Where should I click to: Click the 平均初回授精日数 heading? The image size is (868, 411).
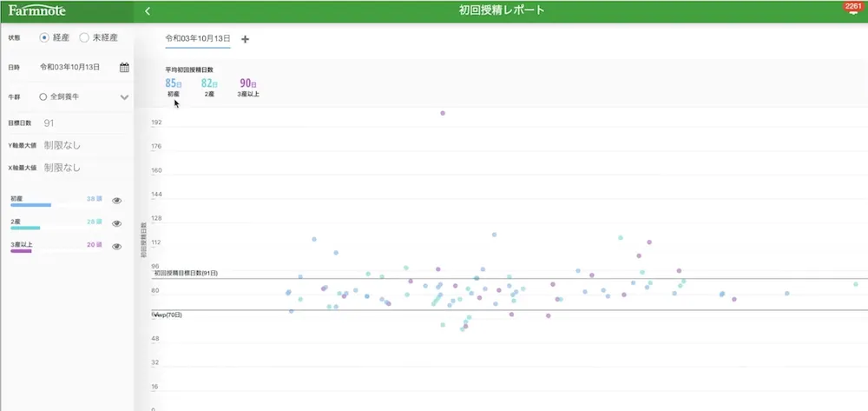189,70
